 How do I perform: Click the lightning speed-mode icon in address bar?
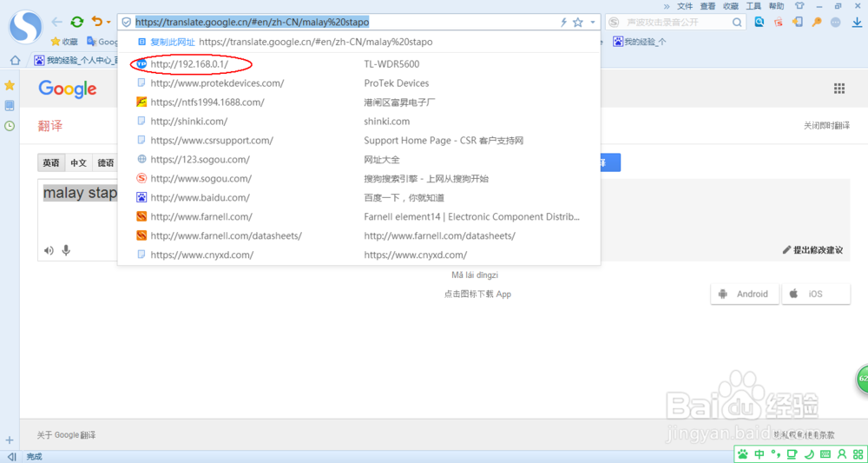click(x=563, y=23)
